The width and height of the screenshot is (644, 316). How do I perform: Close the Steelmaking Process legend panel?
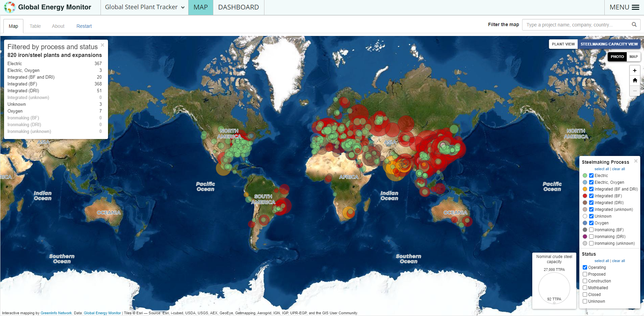coord(636,161)
